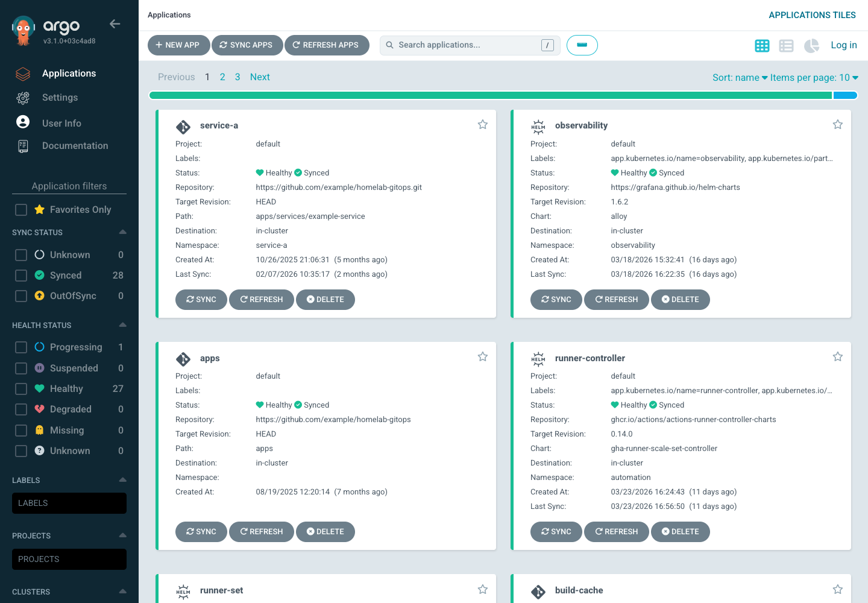The image size is (868, 603).
Task: Click the git icon of service-a
Action: pos(183,127)
